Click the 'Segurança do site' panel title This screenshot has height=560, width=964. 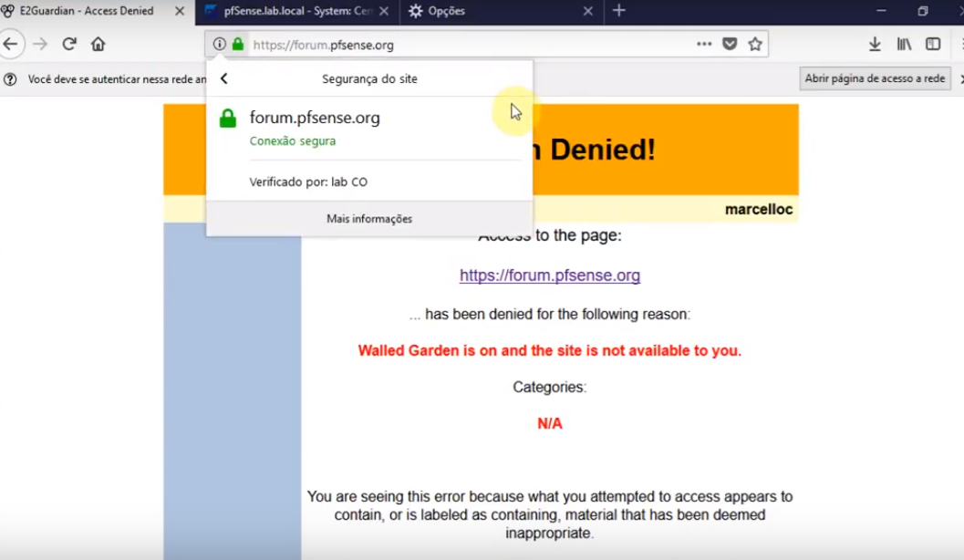pos(369,78)
